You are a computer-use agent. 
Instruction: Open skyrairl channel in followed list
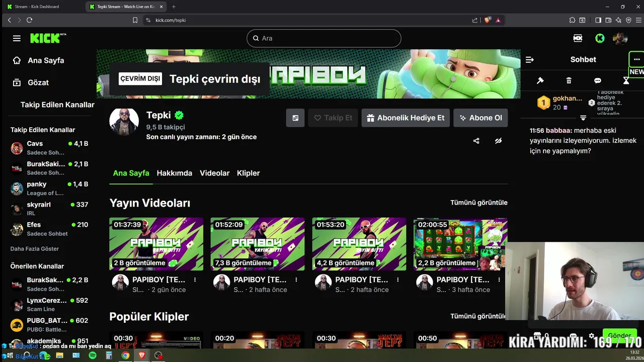pyautogui.click(x=49, y=209)
